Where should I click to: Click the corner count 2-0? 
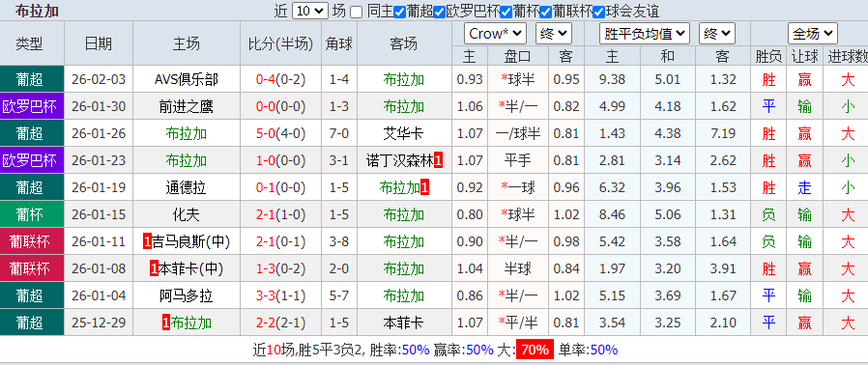[x=338, y=268]
